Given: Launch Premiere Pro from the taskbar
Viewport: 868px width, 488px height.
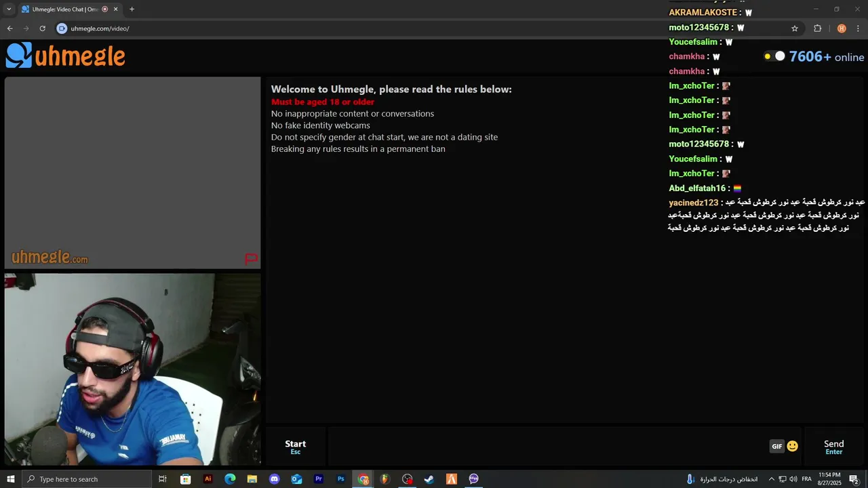Looking at the screenshot, I should 318,479.
